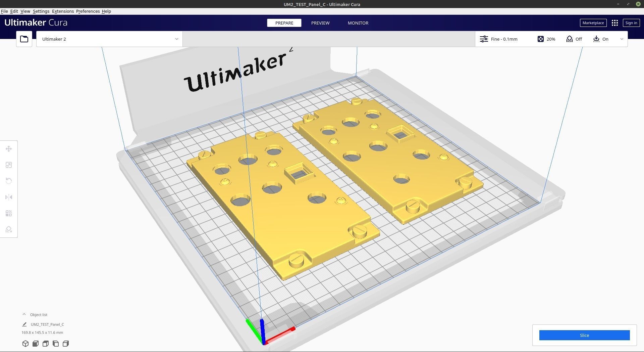The height and width of the screenshot is (352, 644).
Task: Open the File menu
Action: 4,11
